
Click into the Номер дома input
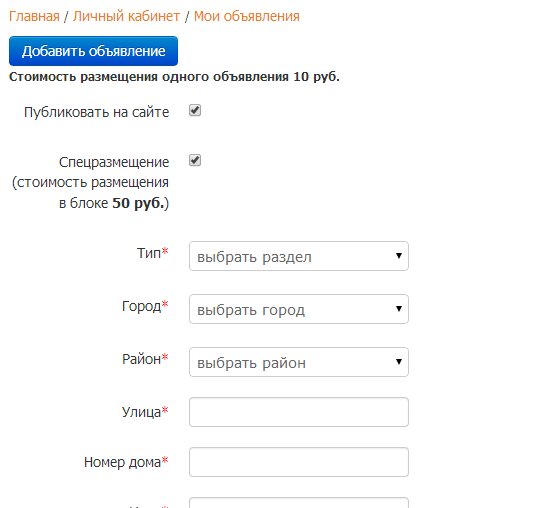tap(299, 462)
